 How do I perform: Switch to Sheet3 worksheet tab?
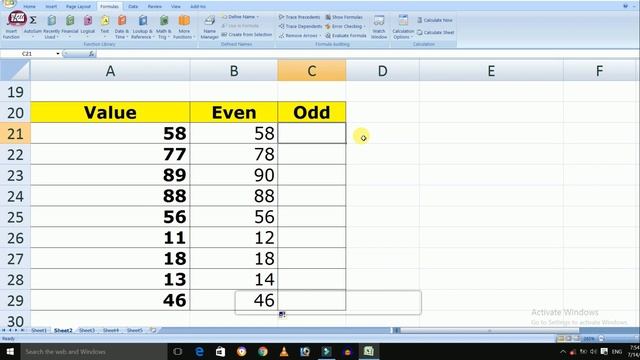click(87, 330)
